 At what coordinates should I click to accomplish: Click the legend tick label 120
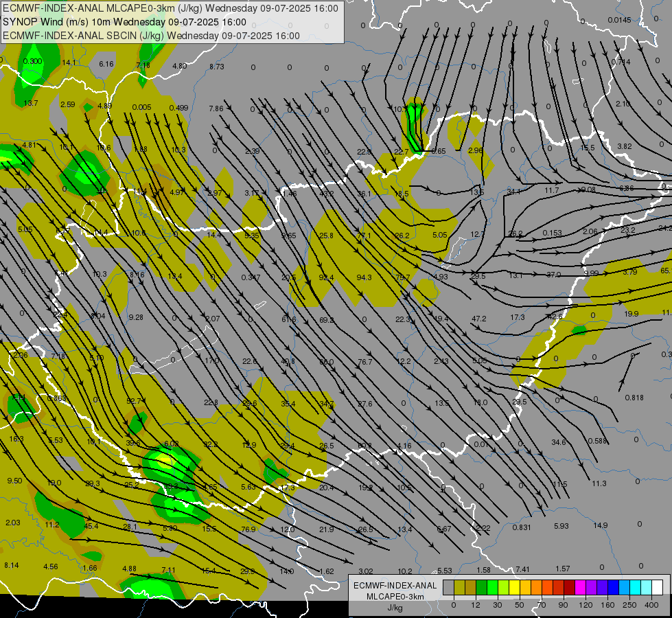tap(586, 605)
